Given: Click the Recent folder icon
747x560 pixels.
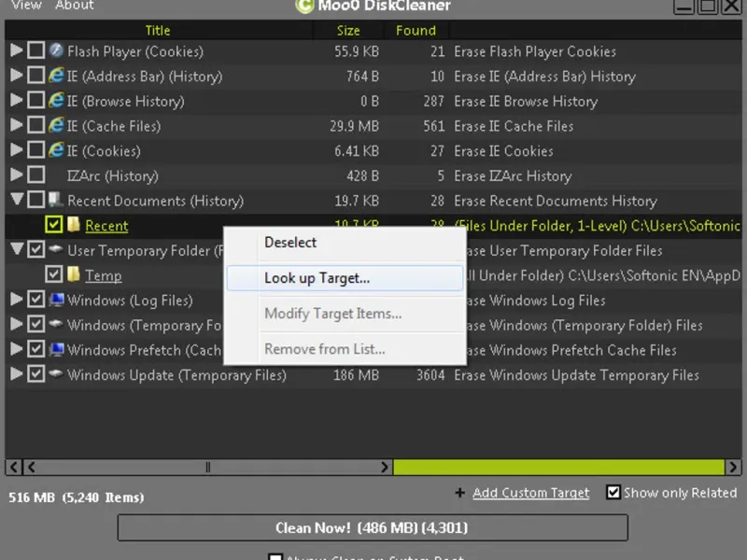Looking at the screenshot, I should coord(74,224).
